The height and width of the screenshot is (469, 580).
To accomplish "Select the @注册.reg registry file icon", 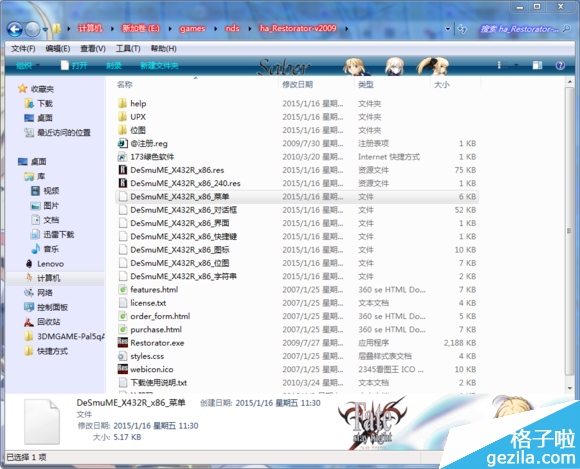I will coord(122,143).
